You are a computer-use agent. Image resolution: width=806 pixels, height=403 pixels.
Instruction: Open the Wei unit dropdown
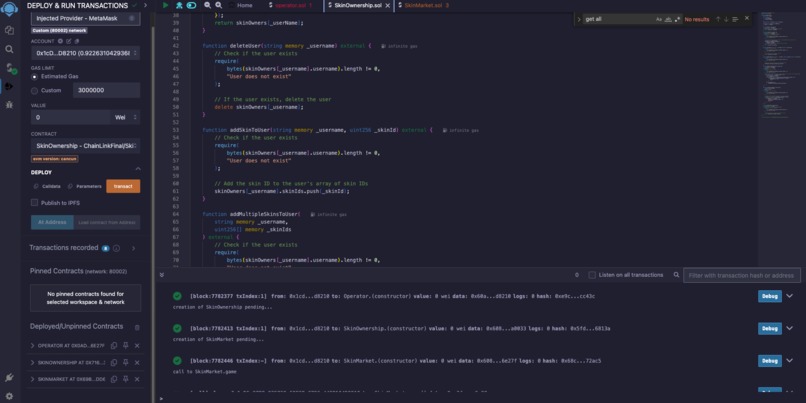(125, 117)
